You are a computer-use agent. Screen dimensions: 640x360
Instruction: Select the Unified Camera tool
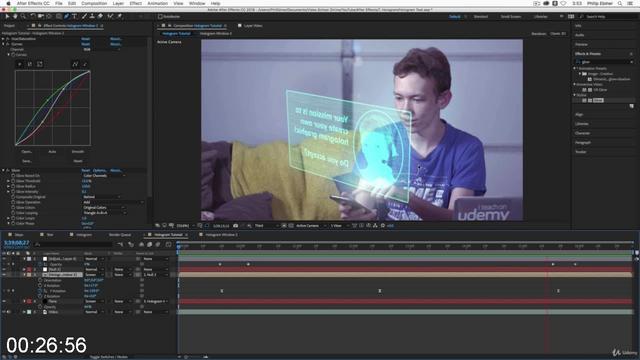[41, 16]
